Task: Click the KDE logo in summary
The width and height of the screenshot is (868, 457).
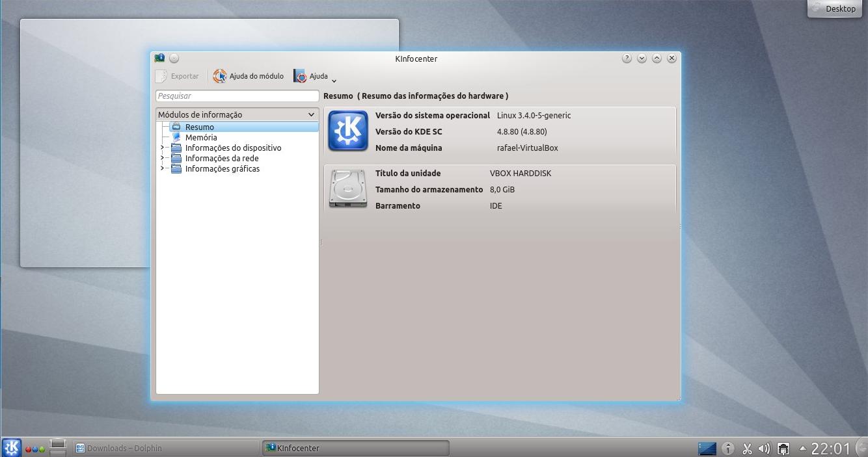Action: pyautogui.click(x=348, y=131)
